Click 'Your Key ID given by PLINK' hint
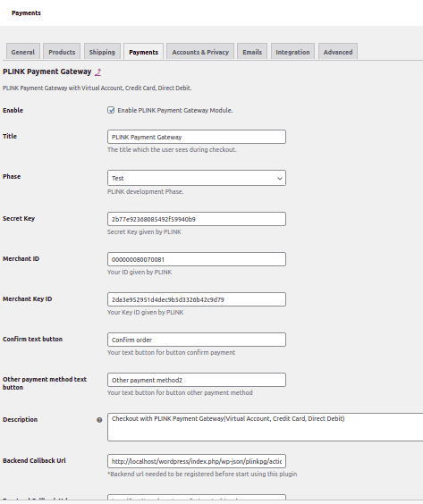 (x=146, y=312)
